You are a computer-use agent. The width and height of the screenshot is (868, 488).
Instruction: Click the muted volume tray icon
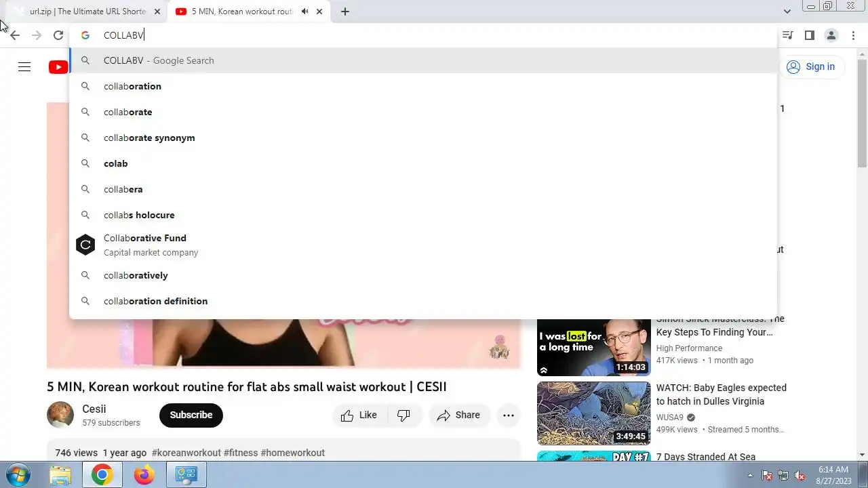(800, 475)
